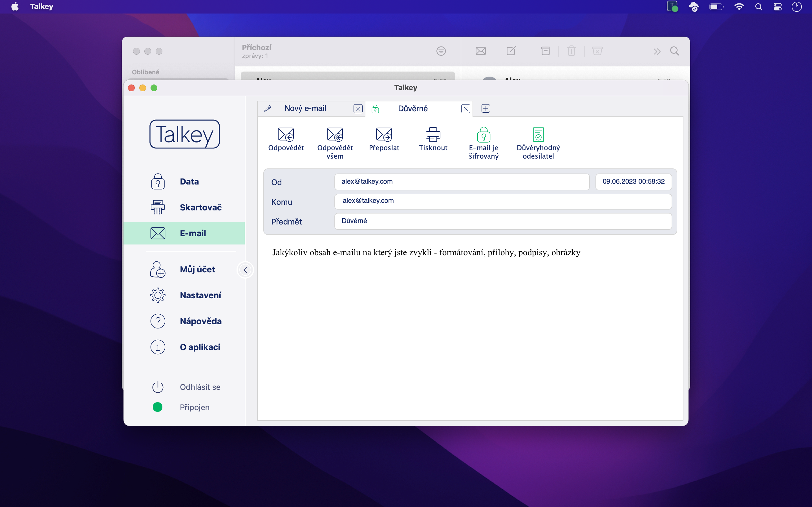
Task: Click the Odpovědět reply icon
Action: click(286, 135)
